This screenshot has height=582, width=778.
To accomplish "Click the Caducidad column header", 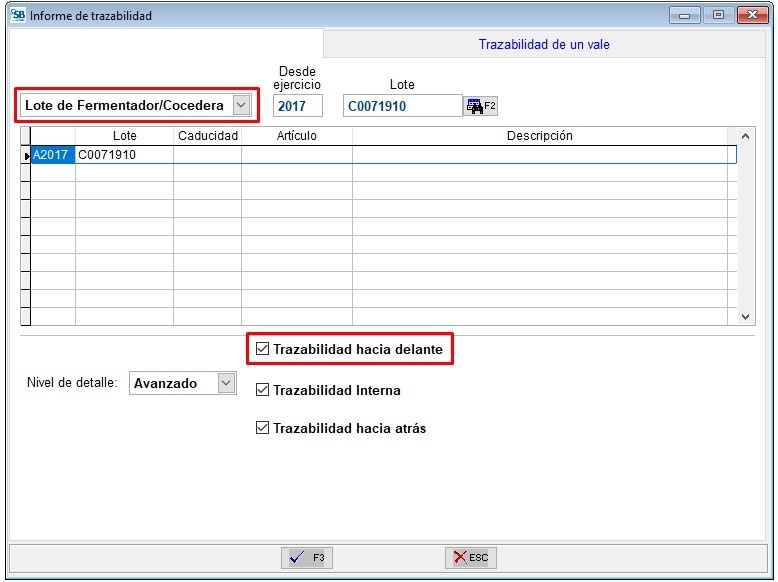I will pyautogui.click(x=207, y=136).
